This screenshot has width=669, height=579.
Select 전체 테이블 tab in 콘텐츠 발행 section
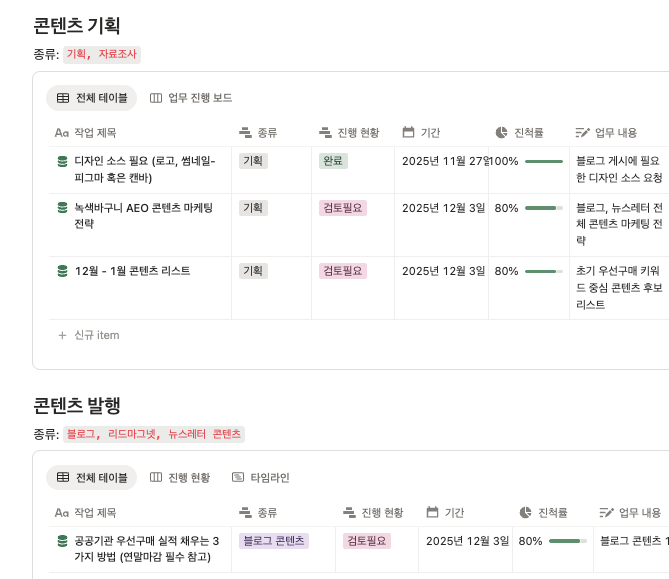tap(92, 477)
